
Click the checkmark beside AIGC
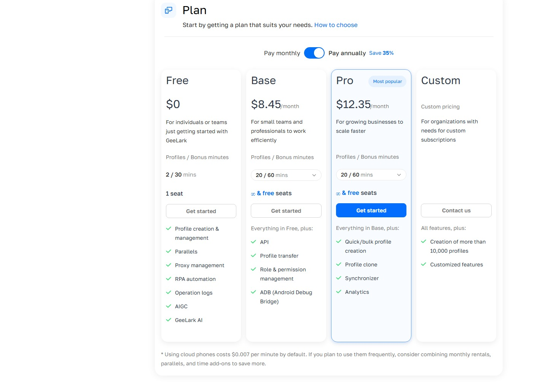coord(169,306)
